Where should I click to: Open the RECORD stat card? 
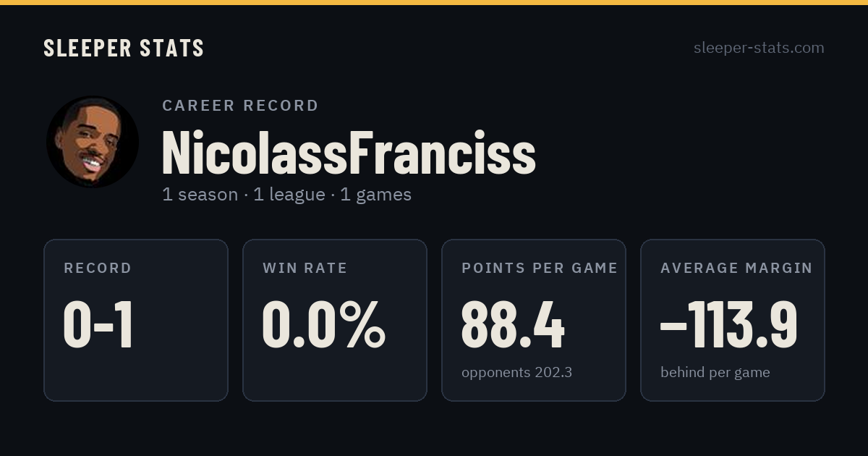click(136, 320)
